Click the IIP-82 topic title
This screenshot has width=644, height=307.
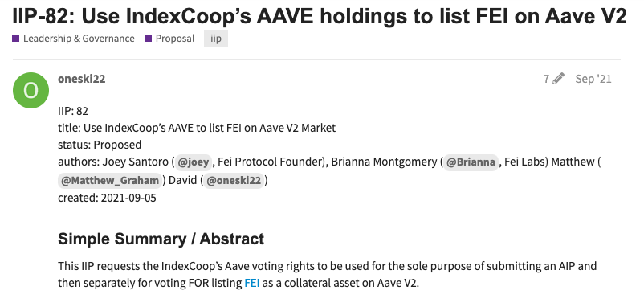(x=320, y=15)
